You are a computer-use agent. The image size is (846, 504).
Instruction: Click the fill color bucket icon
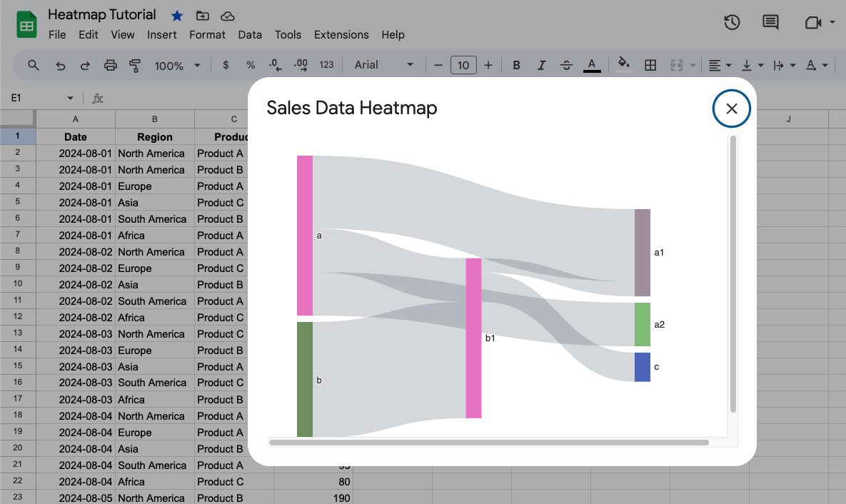623,64
